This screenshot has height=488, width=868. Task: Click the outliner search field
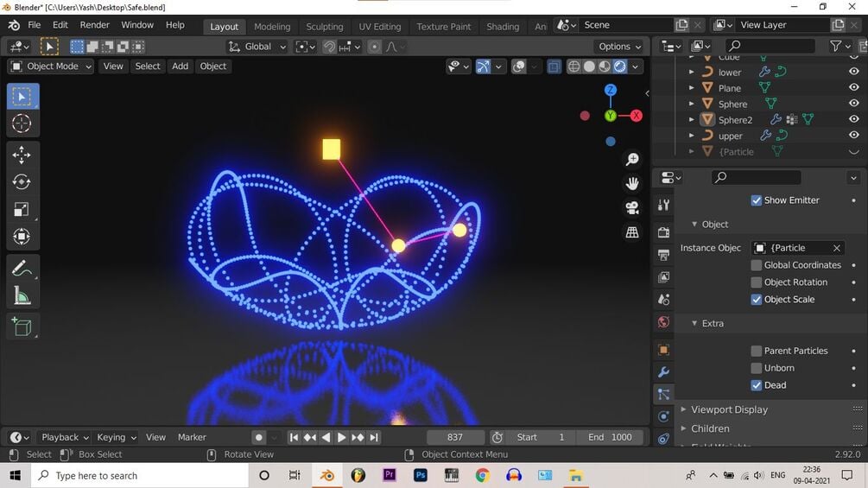(770, 46)
